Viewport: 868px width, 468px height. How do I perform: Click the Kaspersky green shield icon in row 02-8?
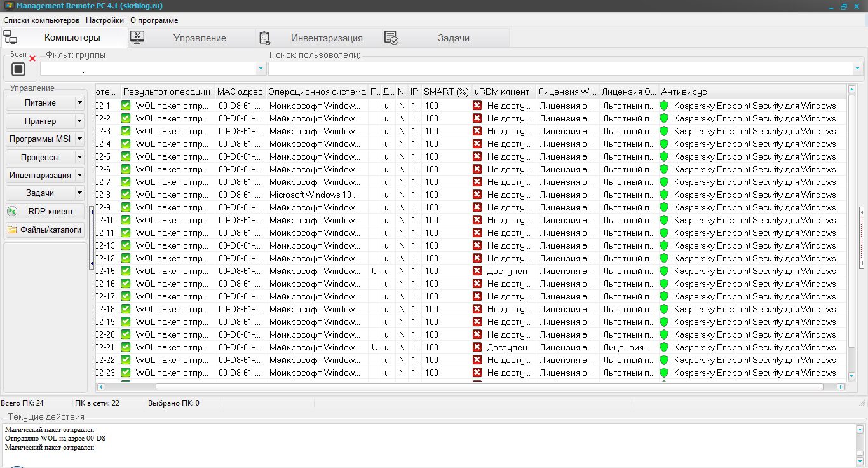click(x=664, y=195)
